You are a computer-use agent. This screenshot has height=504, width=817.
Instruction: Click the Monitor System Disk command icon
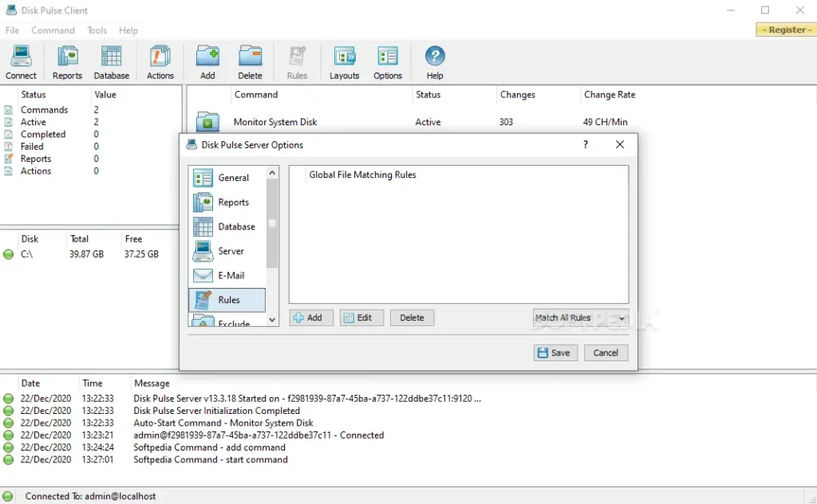(x=207, y=122)
